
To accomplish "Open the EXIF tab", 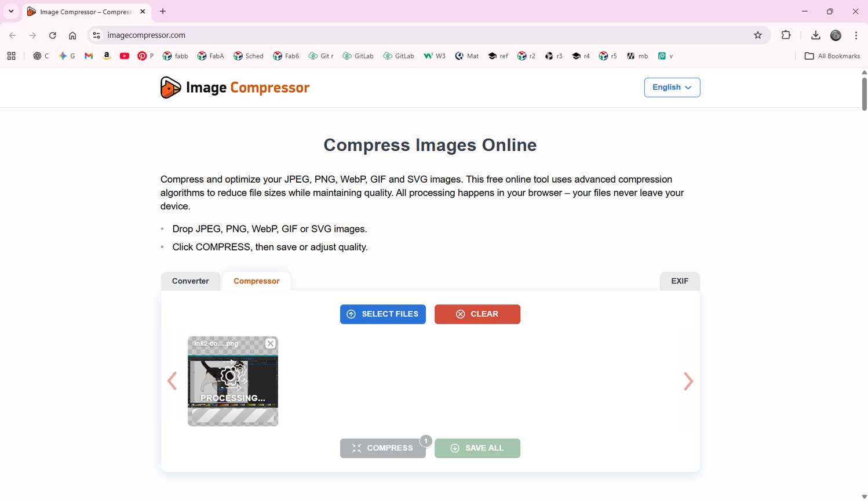I will tap(679, 281).
